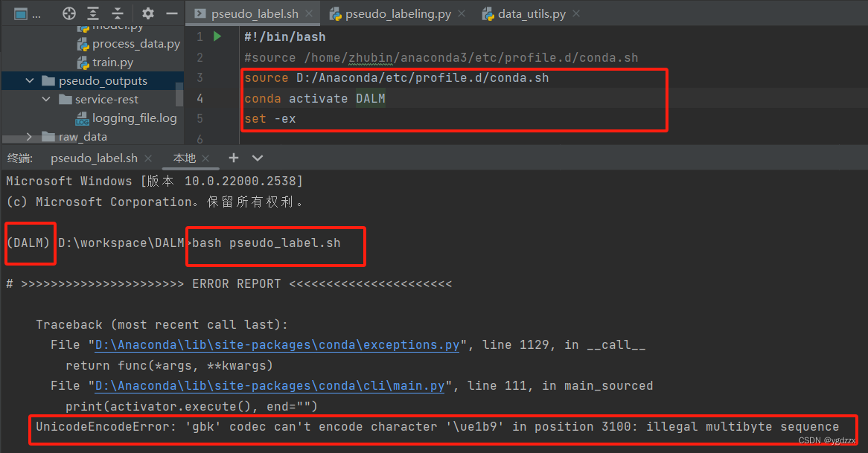Click the commented '#source /home/zhubin' line
This screenshot has width=868, height=453.
point(441,57)
